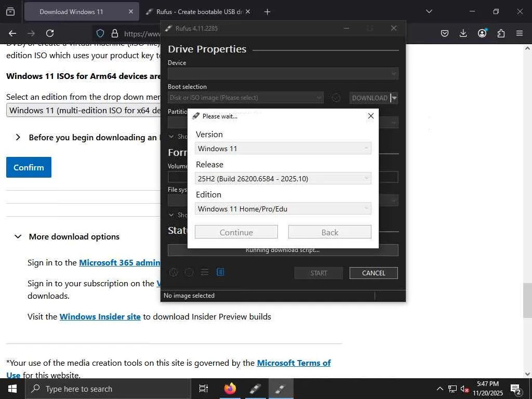
Task: Open Rufus language globe icon
Action: point(174,272)
